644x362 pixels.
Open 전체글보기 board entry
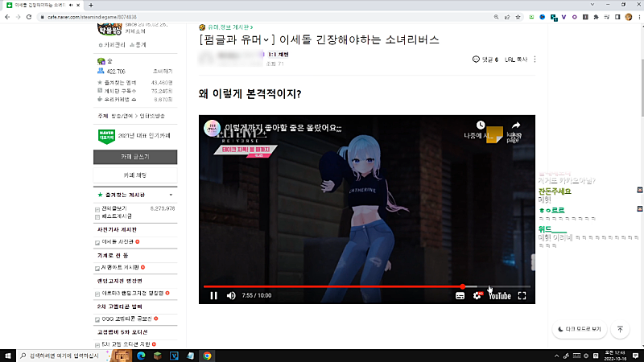[114, 208]
